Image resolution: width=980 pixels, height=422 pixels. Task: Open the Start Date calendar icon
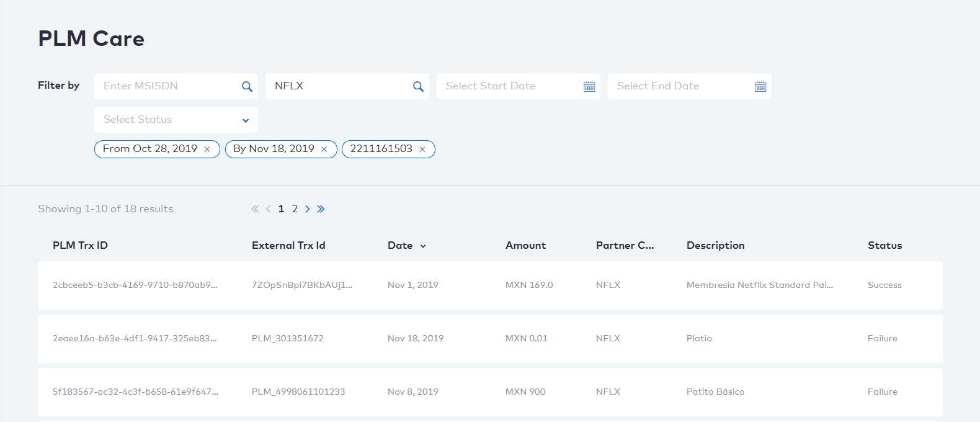589,87
